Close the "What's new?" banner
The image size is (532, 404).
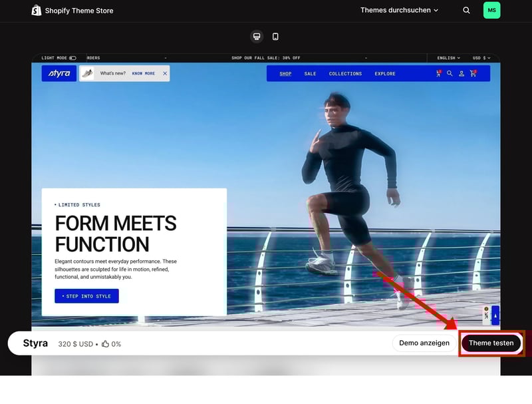coord(165,74)
